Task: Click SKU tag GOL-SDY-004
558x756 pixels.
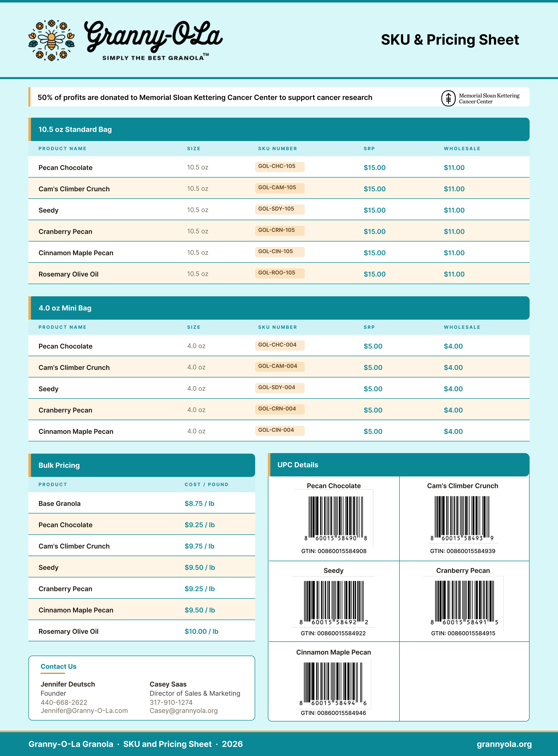Action: click(x=280, y=388)
